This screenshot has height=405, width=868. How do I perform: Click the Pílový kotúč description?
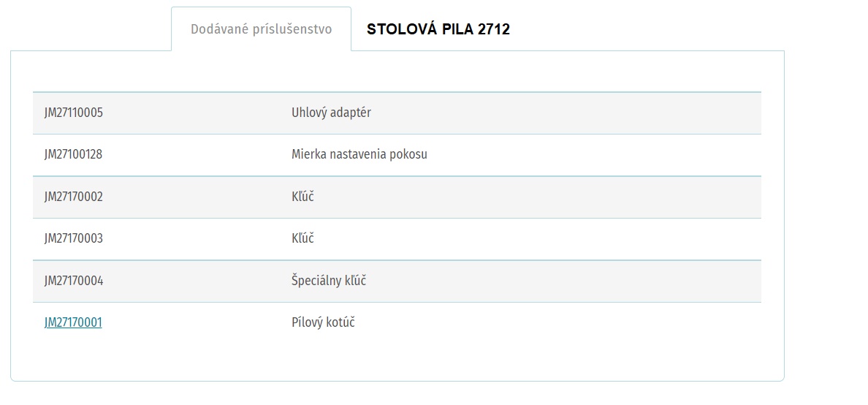pyautogui.click(x=323, y=322)
